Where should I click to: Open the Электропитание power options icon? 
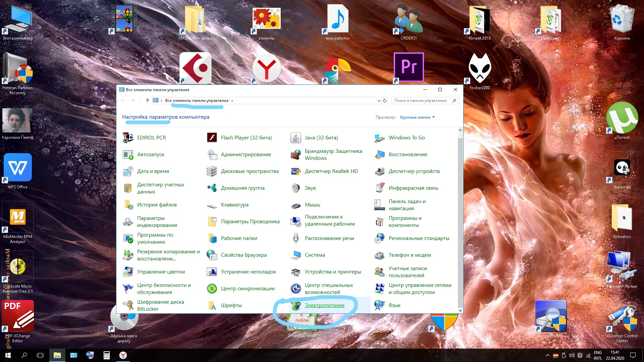coord(296,305)
